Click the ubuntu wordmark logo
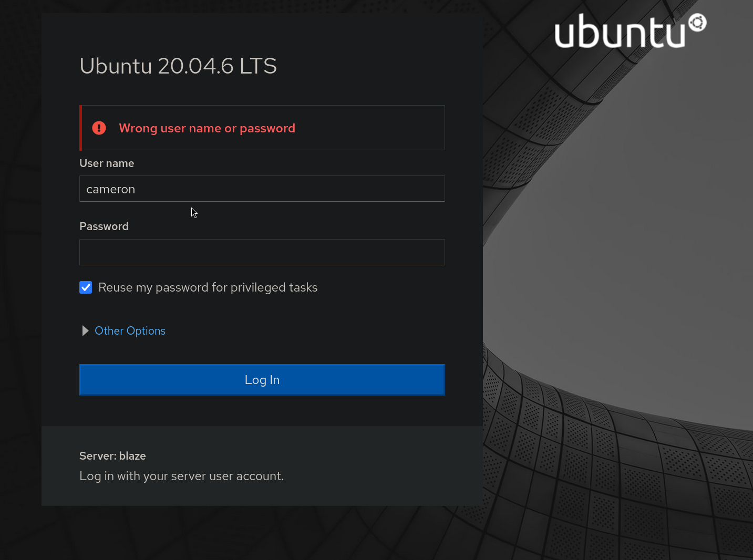Viewport: 753px width, 560px height. [620, 33]
